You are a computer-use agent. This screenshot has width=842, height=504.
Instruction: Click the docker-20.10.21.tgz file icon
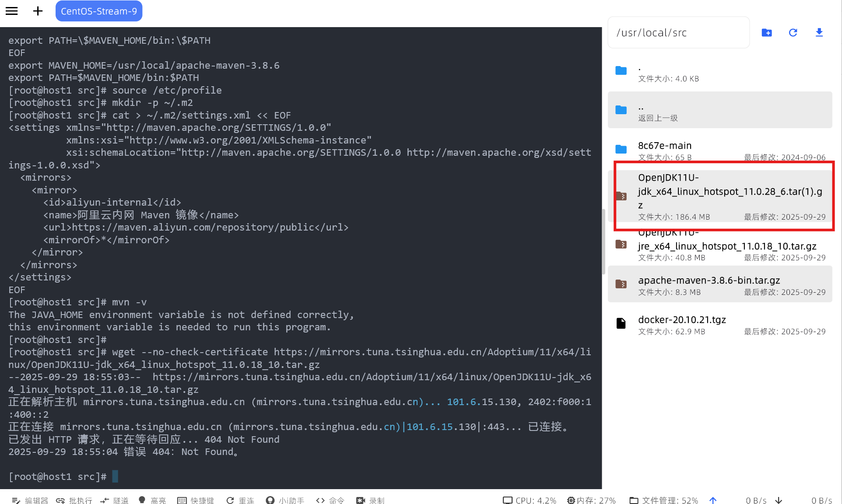pos(621,323)
